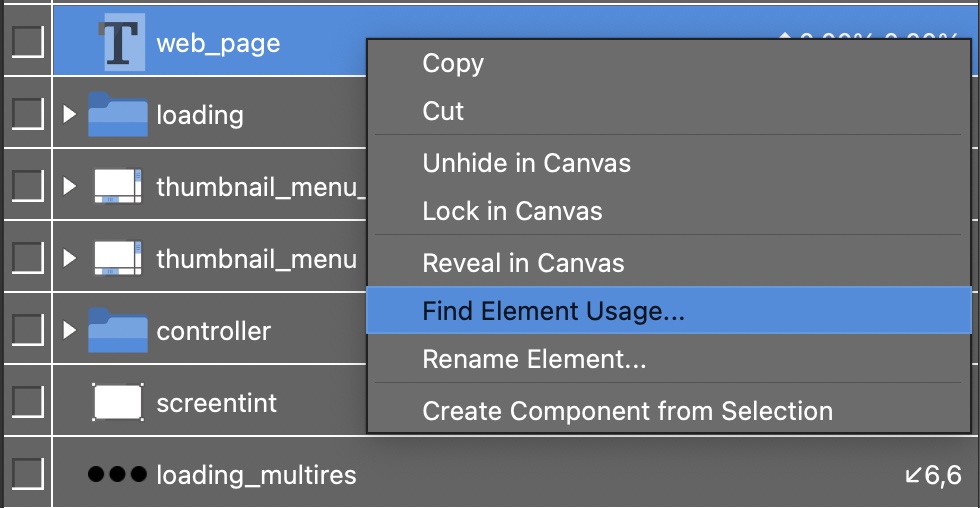The width and height of the screenshot is (980, 508).
Task: Click the loading_multires three-dots icon
Action: [116, 474]
